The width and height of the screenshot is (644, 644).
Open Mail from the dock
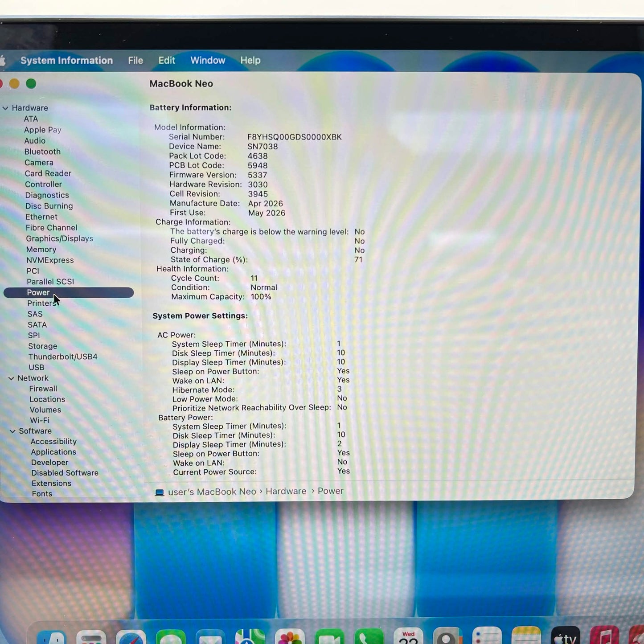210,637
